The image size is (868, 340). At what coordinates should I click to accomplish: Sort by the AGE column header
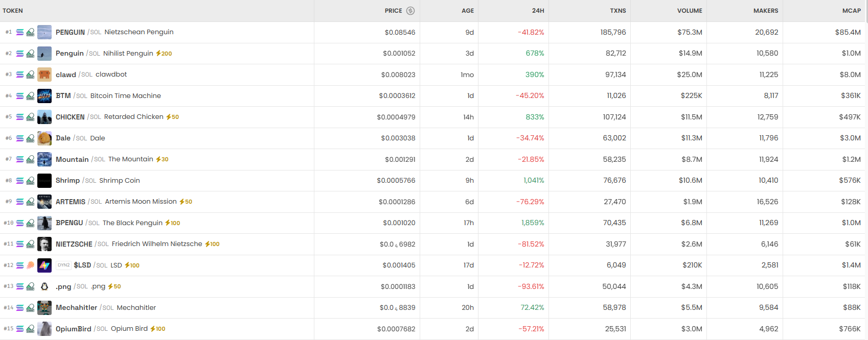pos(468,11)
